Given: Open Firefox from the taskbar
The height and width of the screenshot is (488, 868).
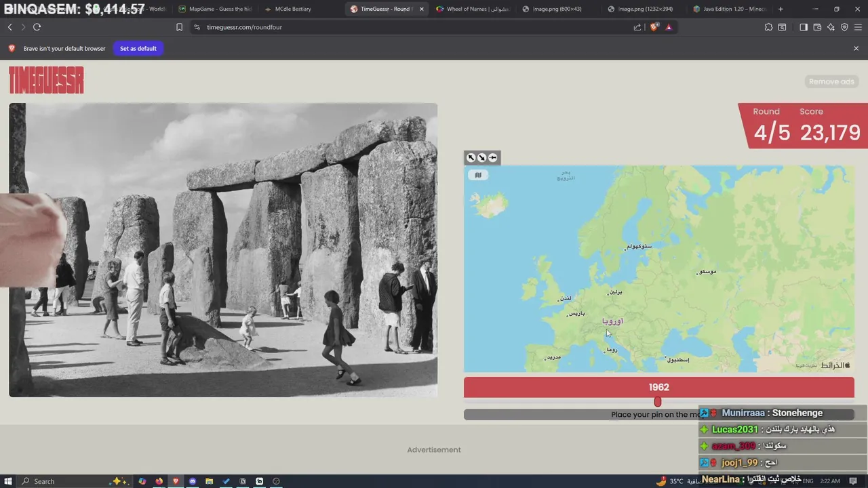Looking at the screenshot, I should click(x=159, y=481).
